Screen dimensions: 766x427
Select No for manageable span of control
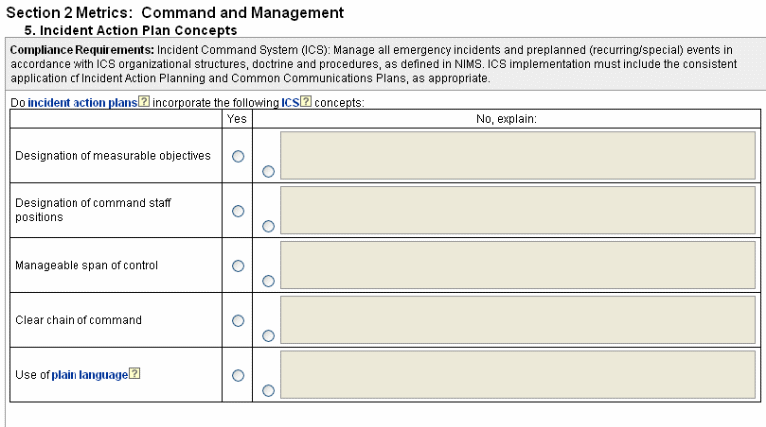[x=268, y=281]
